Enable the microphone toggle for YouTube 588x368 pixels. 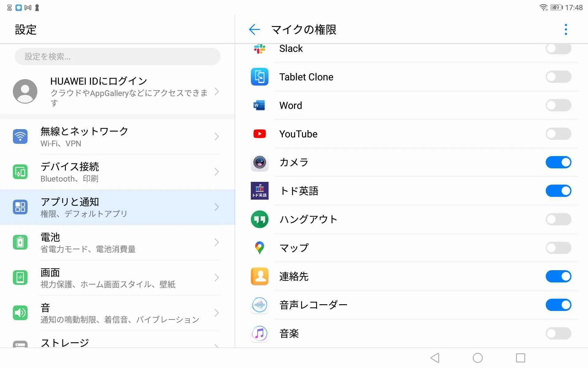click(558, 134)
